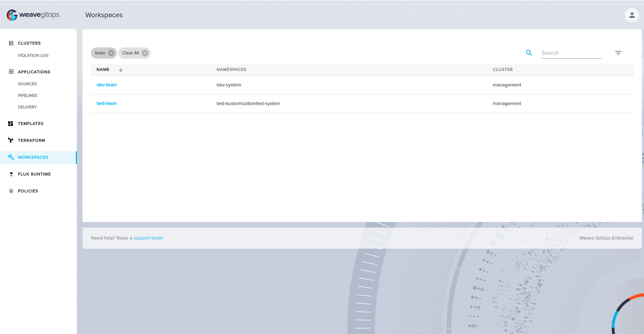Click the Templates grid icon
Image resolution: width=644 pixels, height=334 pixels.
11,124
